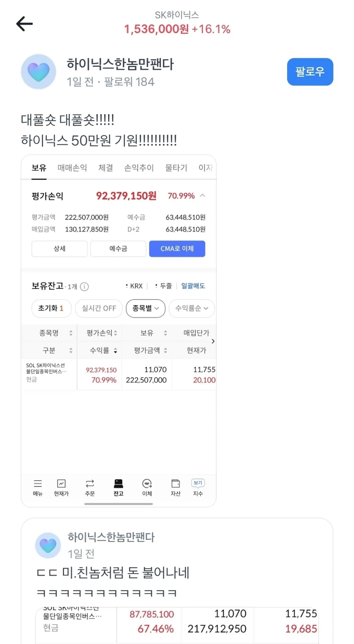Select the 두줄 display option
Screen dimensions: 354x644
164,286
